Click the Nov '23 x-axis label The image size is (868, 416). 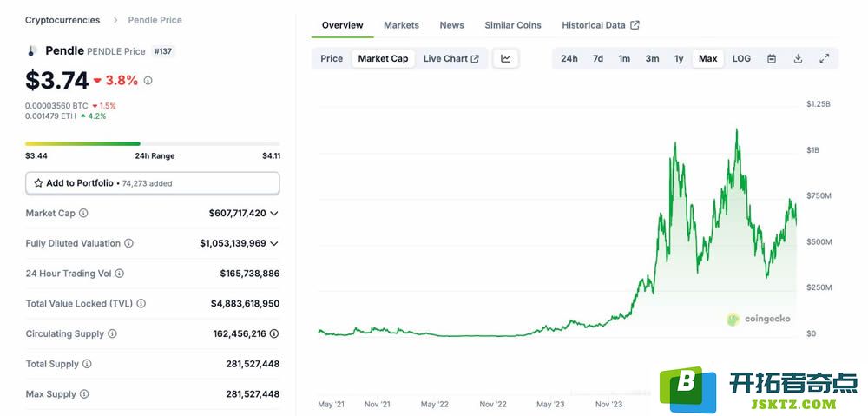(609, 405)
